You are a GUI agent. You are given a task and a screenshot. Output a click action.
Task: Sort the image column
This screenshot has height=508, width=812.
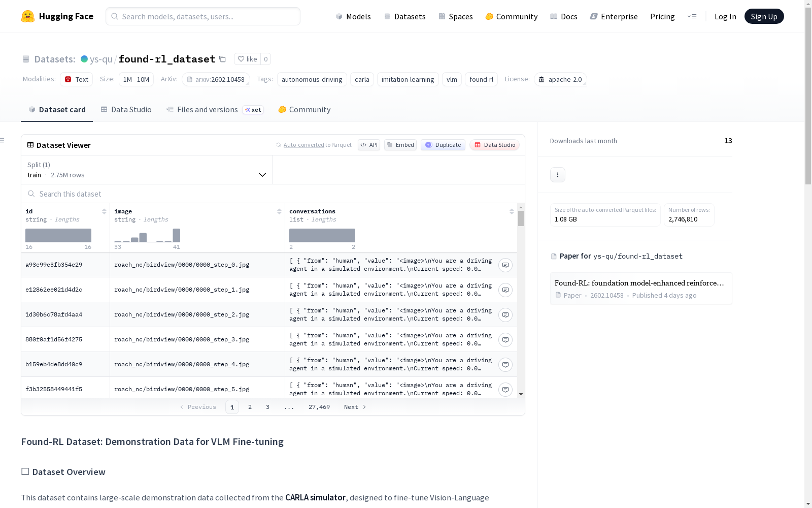pos(279,211)
